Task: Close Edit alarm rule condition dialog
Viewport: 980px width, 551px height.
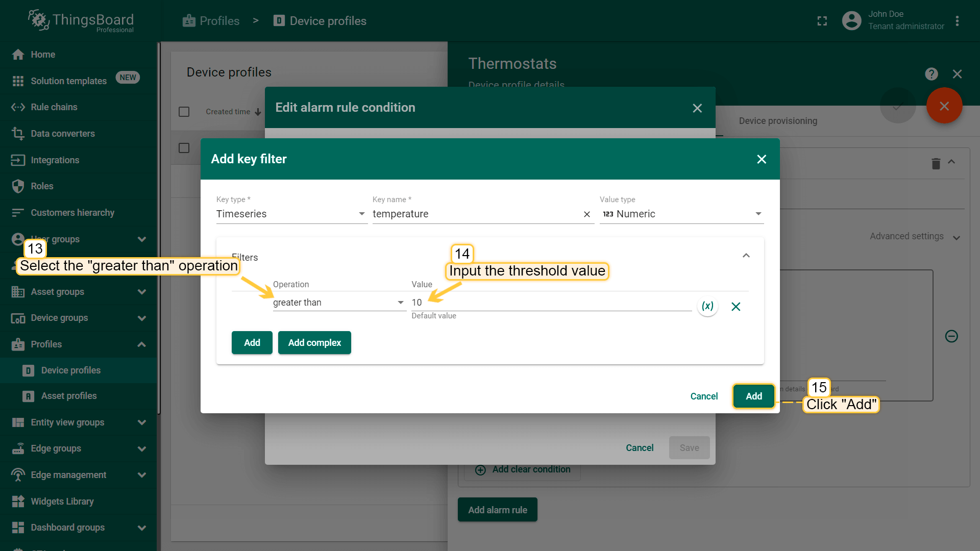Action: [697, 108]
